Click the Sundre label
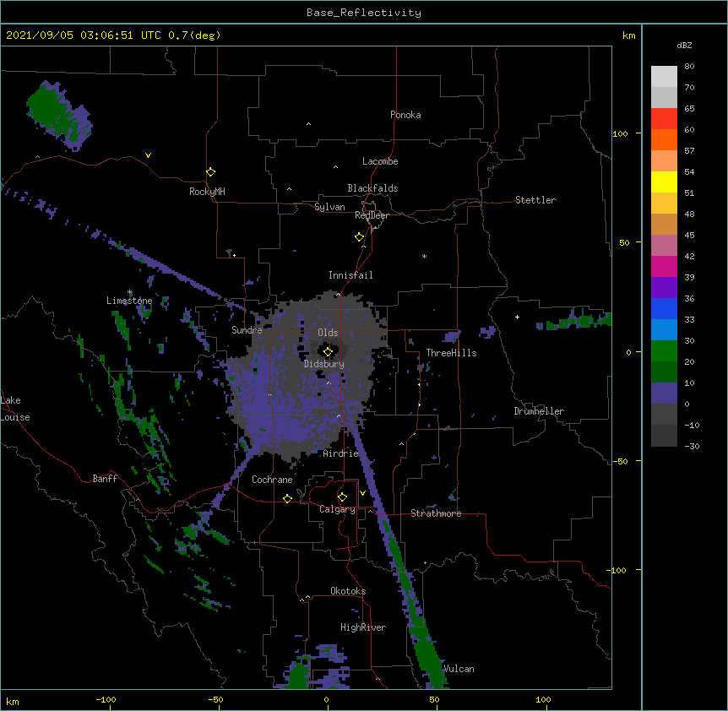 pos(247,330)
